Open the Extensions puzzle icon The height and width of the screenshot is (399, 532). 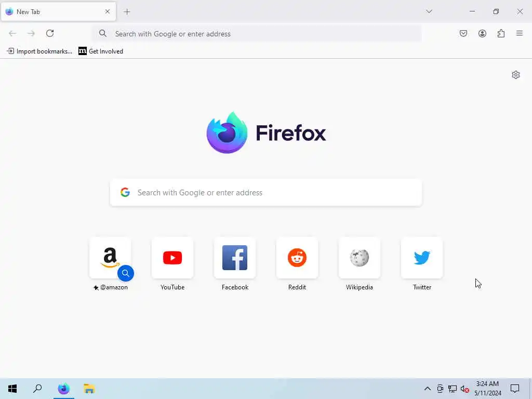click(x=501, y=33)
